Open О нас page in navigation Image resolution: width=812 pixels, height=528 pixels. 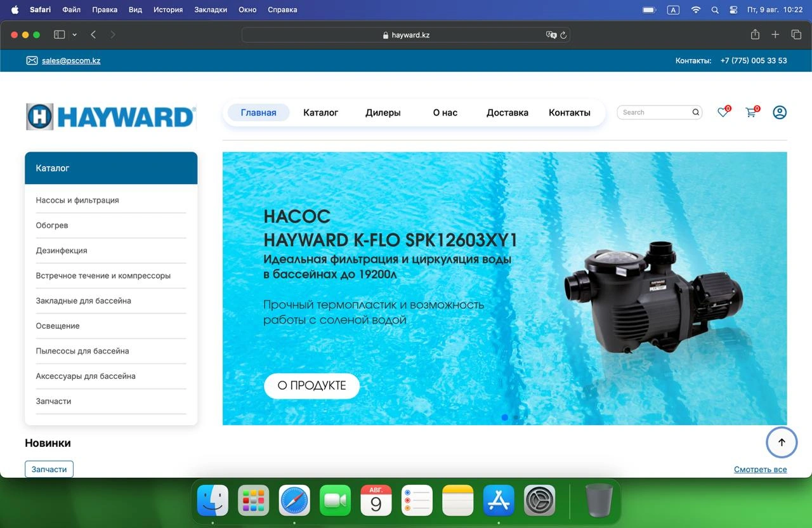[x=445, y=112]
